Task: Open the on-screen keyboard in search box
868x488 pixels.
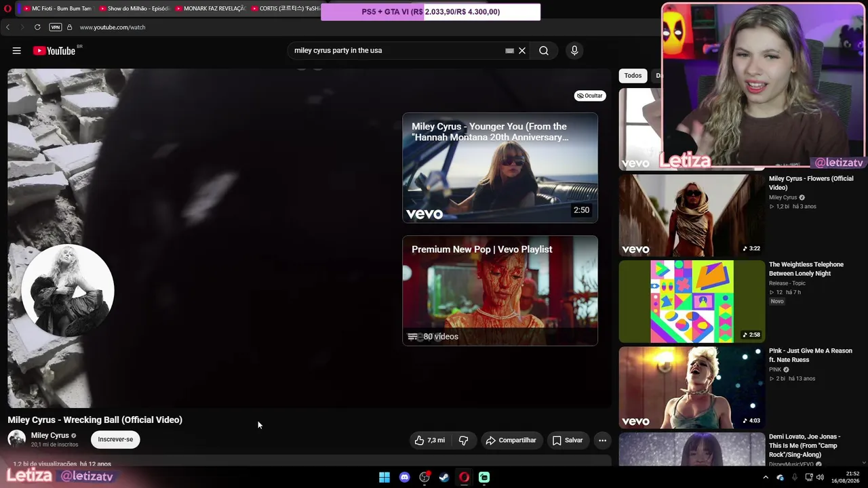Action: pyautogui.click(x=509, y=51)
